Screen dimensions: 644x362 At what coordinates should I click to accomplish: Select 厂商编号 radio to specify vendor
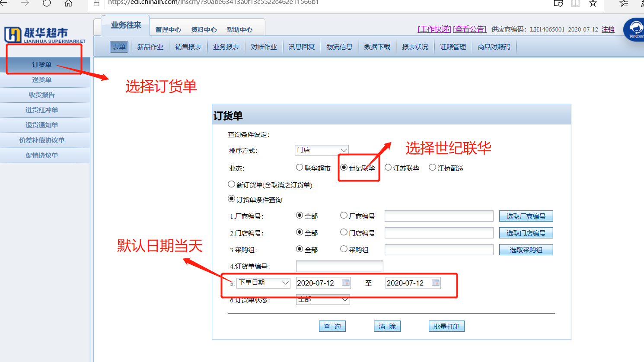(x=344, y=215)
